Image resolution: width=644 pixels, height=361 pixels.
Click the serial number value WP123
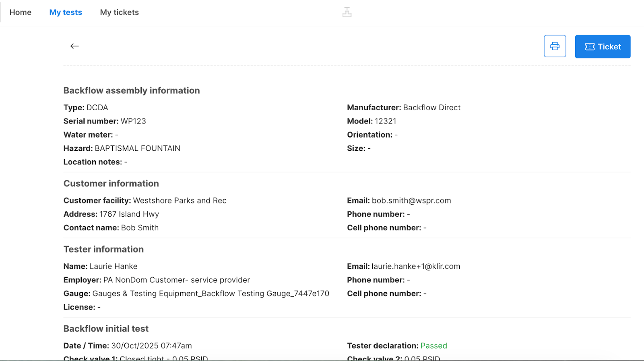click(133, 121)
